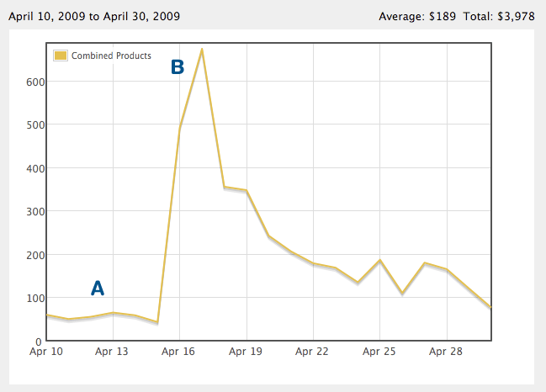Click the Combined Products legend label

[111, 56]
